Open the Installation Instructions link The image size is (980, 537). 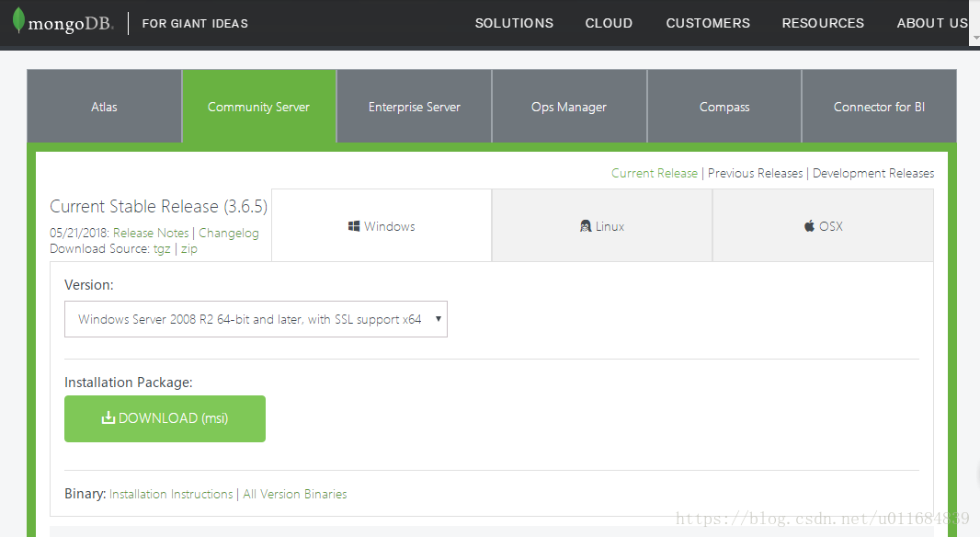(171, 494)
